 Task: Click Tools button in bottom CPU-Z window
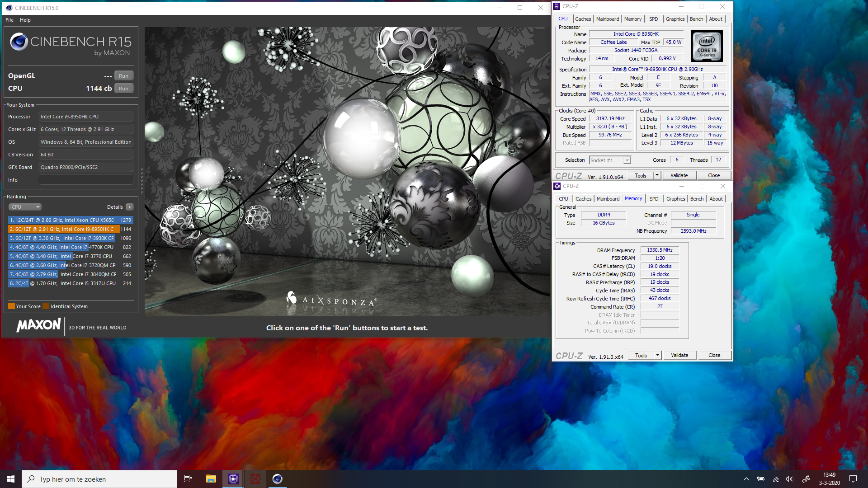click(641, 356)
